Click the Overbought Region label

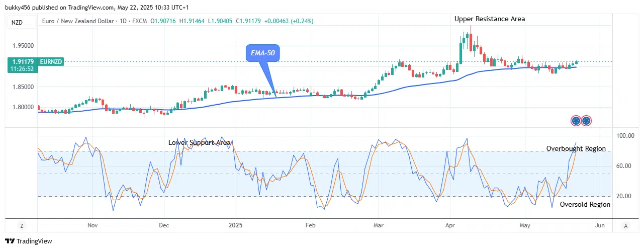(576, 149)
